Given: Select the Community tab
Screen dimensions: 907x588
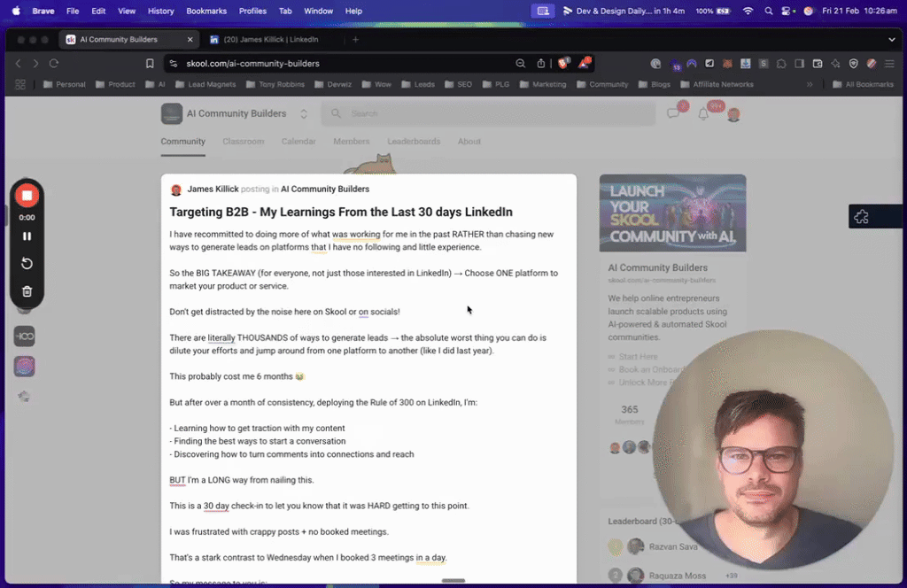Looking at the screenshot, I should [x=182, y=141].
